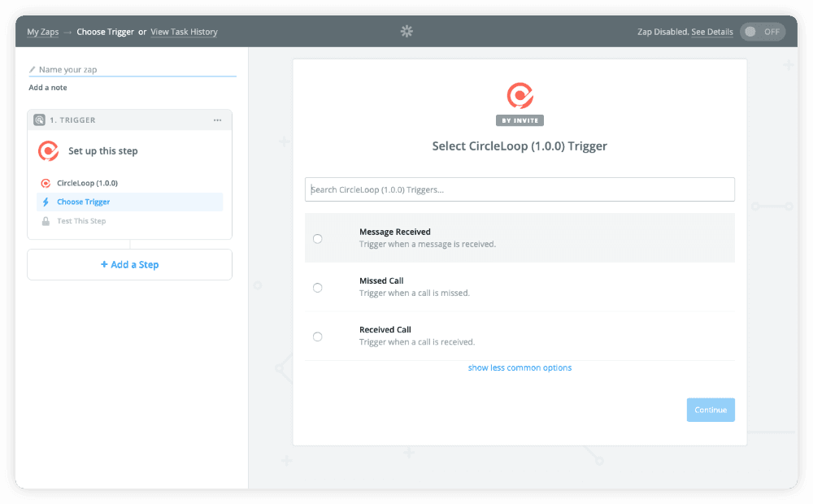Click 'Set up this step' heading

click(103, 151)
